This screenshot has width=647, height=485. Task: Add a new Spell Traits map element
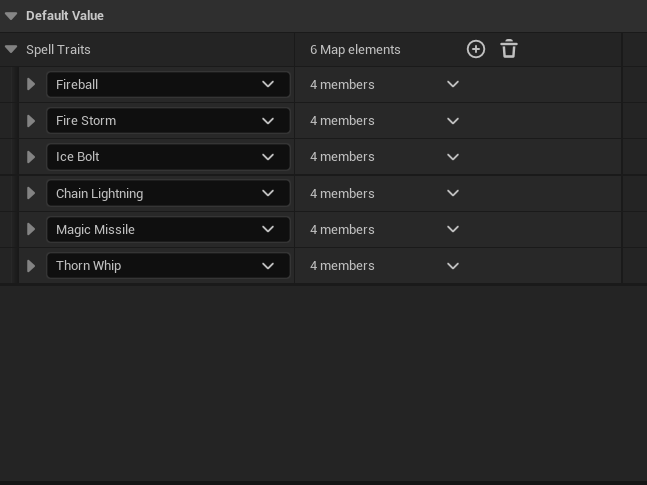point(476,49)
